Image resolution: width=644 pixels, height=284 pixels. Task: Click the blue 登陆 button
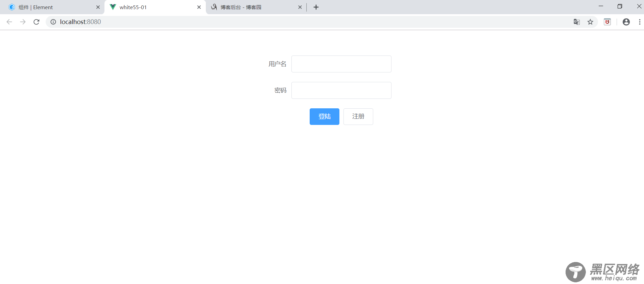pyautogui.click(x=325, y=116)
